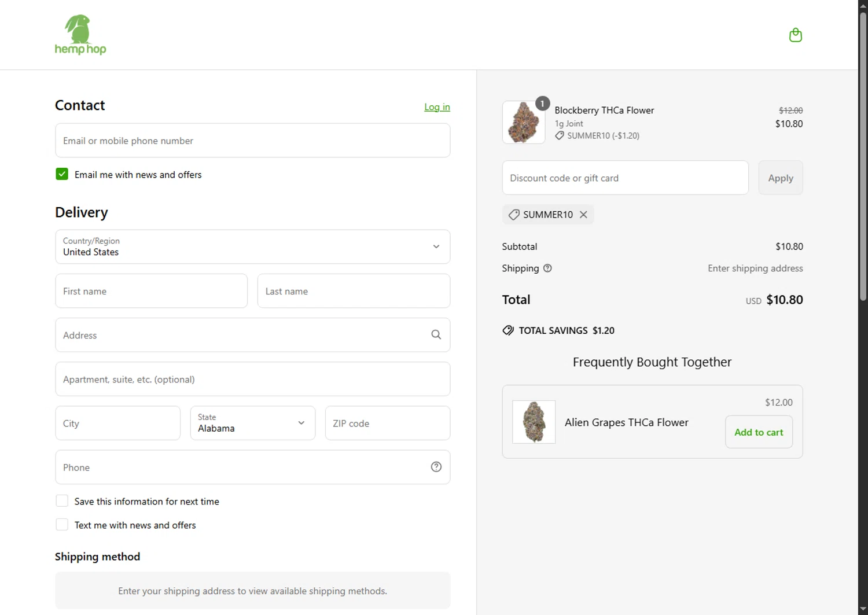868x615 pixels.
Task: Enable Text me with news and offers
Action: click(x=62, y=525)
